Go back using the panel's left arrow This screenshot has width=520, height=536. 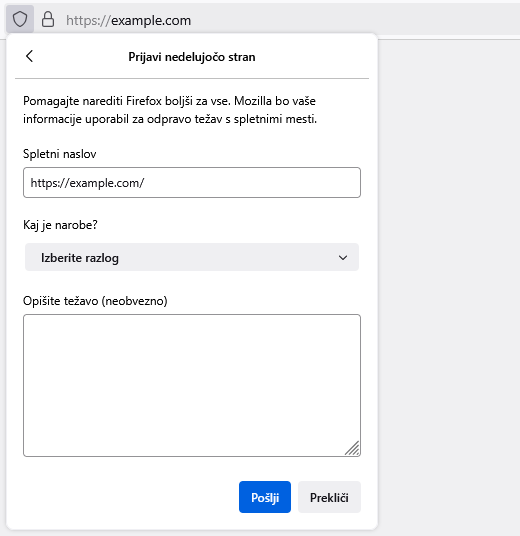(29, 56)
